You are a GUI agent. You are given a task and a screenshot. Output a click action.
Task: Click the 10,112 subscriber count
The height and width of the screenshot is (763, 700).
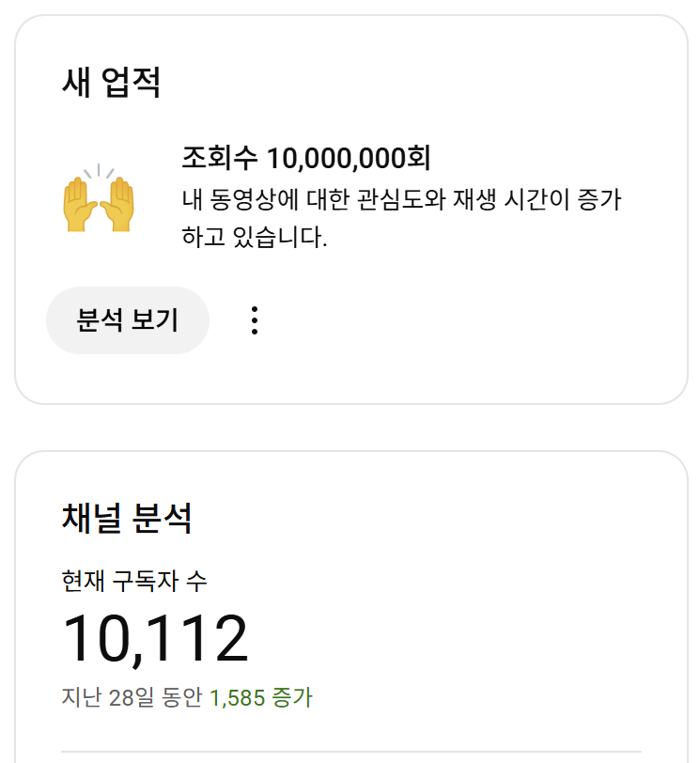[155, 638]
